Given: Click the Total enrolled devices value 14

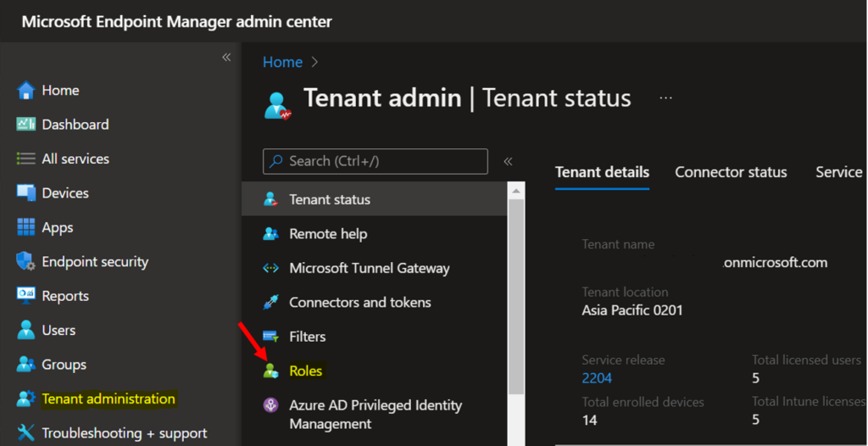Looking at the screenshot, I should [590, 420].
